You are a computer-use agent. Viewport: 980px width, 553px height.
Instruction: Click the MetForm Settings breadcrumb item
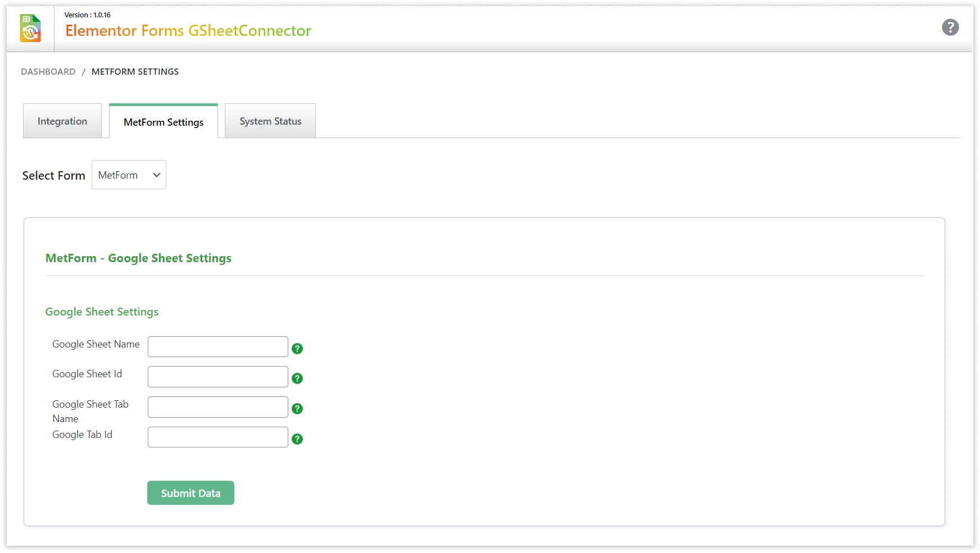pyautogui.click(x=135, y=72)
